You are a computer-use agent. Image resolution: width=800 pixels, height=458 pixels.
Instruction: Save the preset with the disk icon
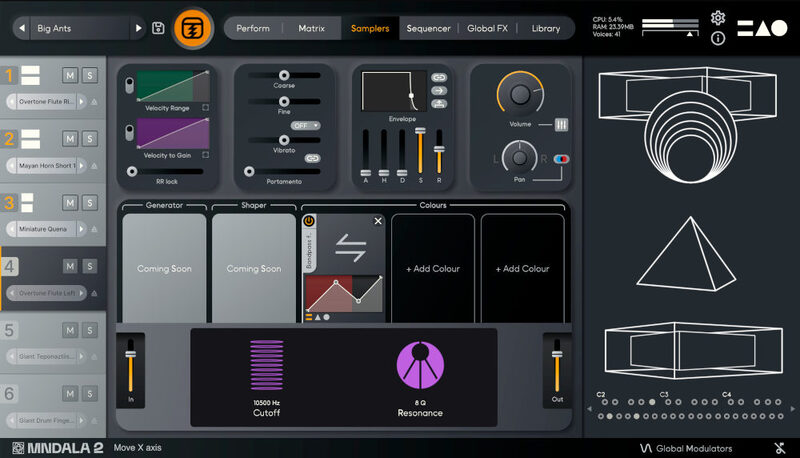point(158,28)
